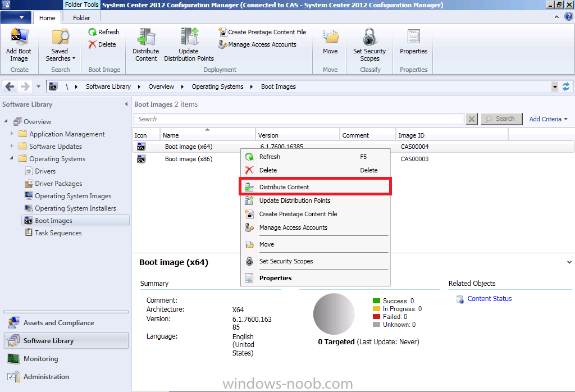Click the blue help icon
The image size is (575, 392).
click(569, 16)
